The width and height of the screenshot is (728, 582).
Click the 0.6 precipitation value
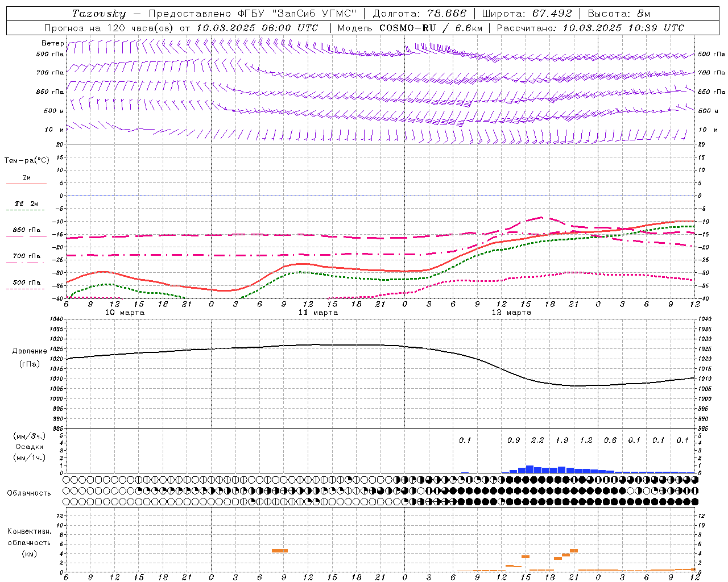click(x=610, y=440)
